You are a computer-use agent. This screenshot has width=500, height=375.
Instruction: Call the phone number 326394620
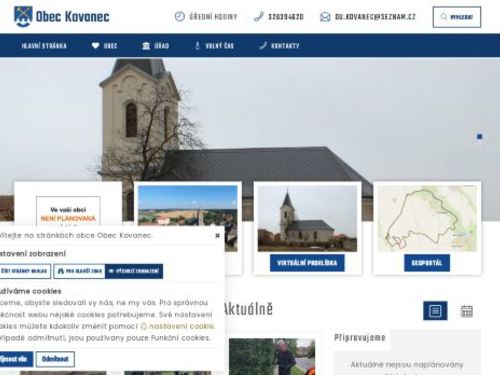[286, 17]
